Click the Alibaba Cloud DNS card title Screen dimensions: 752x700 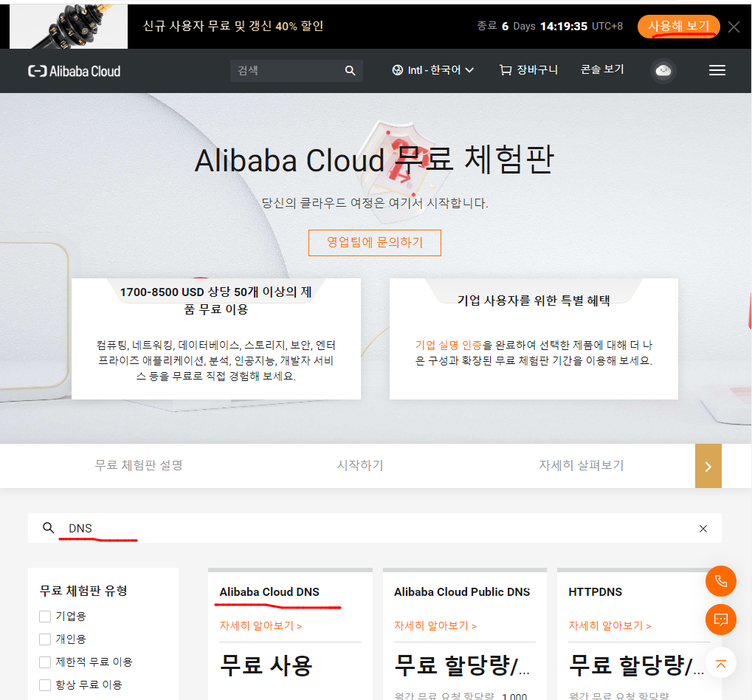[269, 592]
